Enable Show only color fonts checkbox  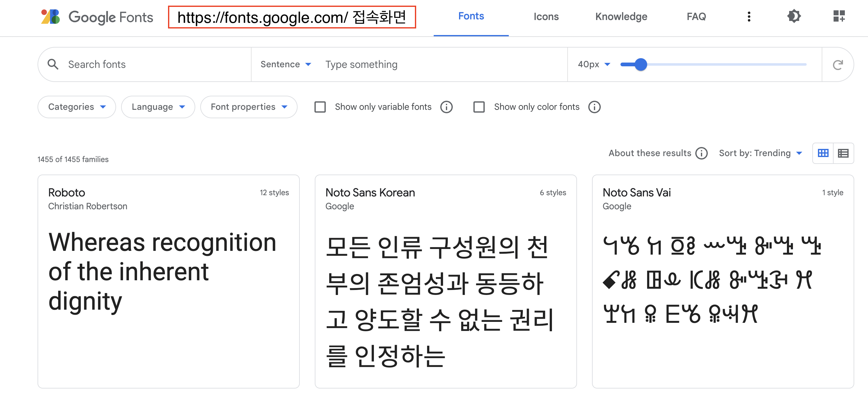(479, 107)
